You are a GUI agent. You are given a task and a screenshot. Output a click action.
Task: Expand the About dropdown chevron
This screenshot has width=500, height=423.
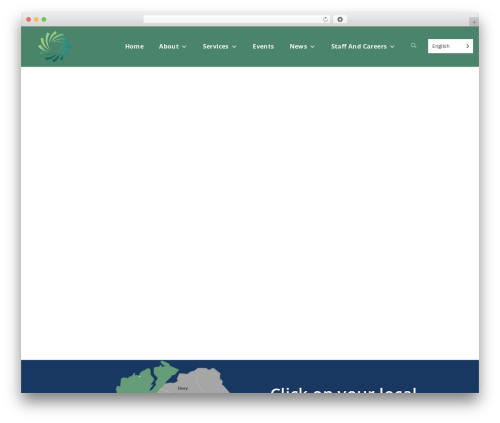coord(184,47)
